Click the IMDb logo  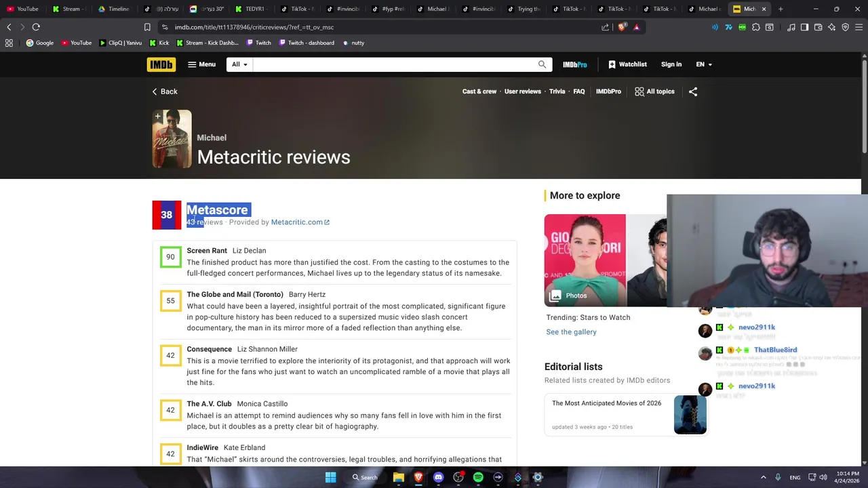(x=161, y=64)
